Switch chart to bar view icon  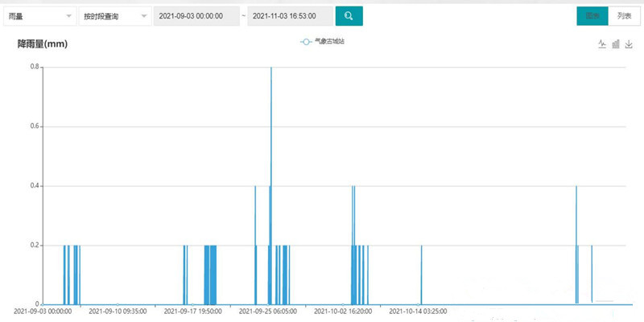[x=615, y=44]
